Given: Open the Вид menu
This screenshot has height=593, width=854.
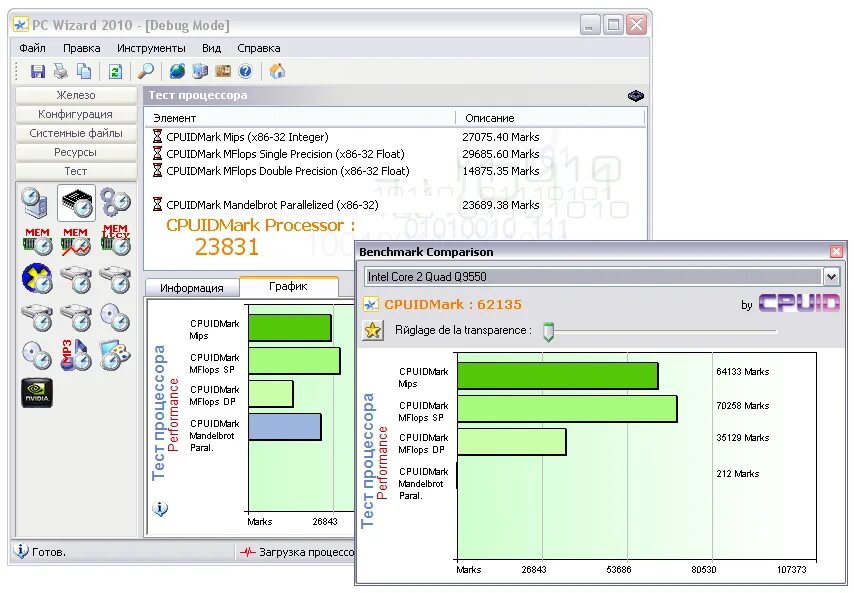Looking at the screenshot, I should click(x=211, y=48).
